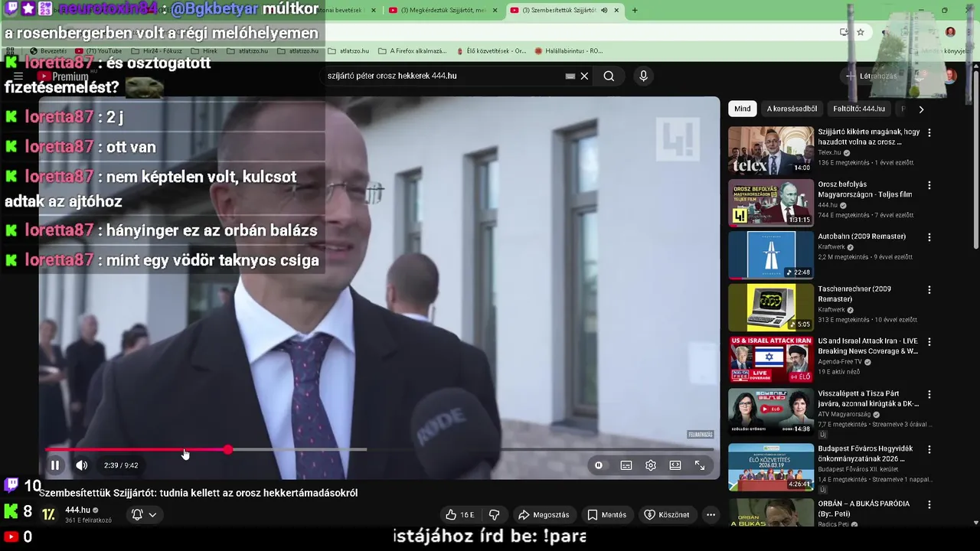
Task: Dislike the video with the thumbs-down button
Action: pyautogui.click(x=494, y=515)
